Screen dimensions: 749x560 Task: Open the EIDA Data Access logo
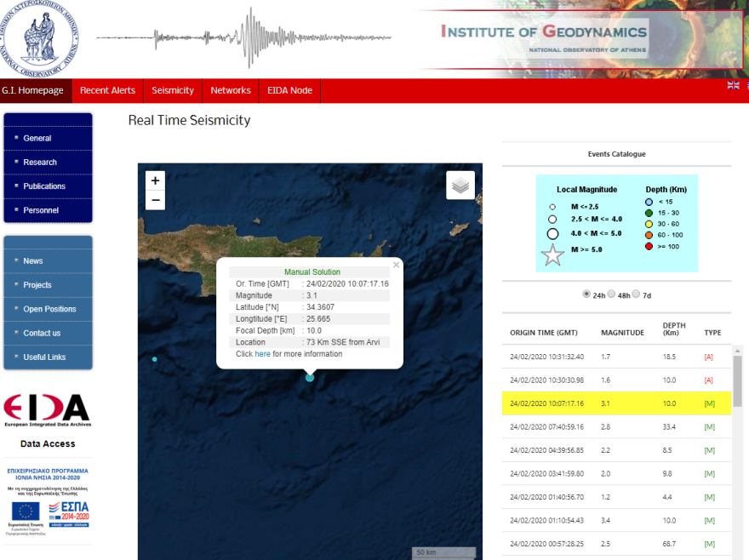click(48, 410)
